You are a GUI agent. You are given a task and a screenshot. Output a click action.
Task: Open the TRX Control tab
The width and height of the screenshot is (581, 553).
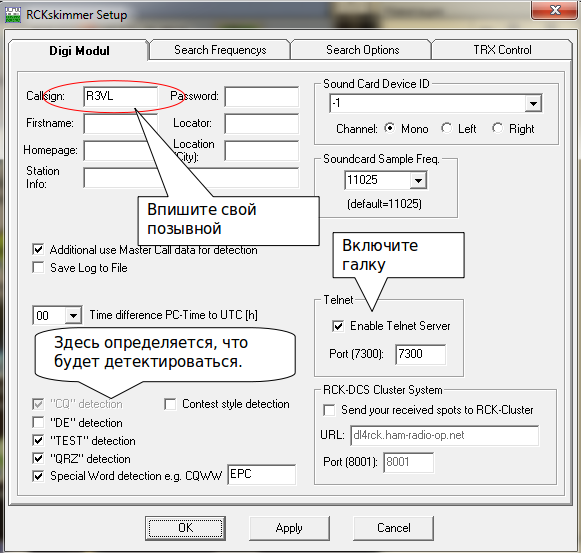502,50
